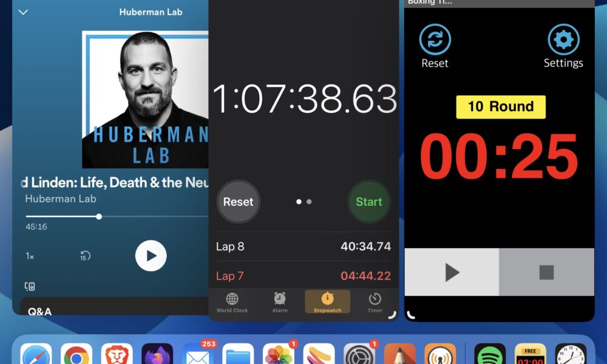This screenshot has height=364, width=607.
Task: Open Safari from the dock
Action: click(36, 354)
